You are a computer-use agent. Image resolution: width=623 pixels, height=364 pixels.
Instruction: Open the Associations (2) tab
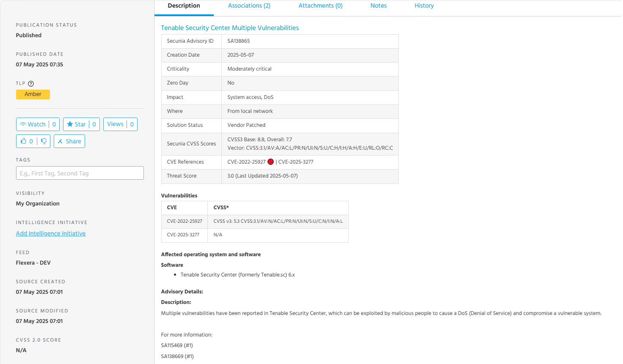(x=249, y=6)
